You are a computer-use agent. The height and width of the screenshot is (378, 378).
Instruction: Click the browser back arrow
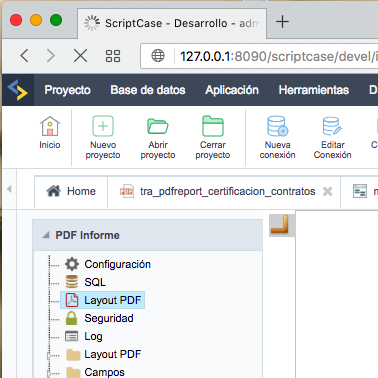click(24, 56)
